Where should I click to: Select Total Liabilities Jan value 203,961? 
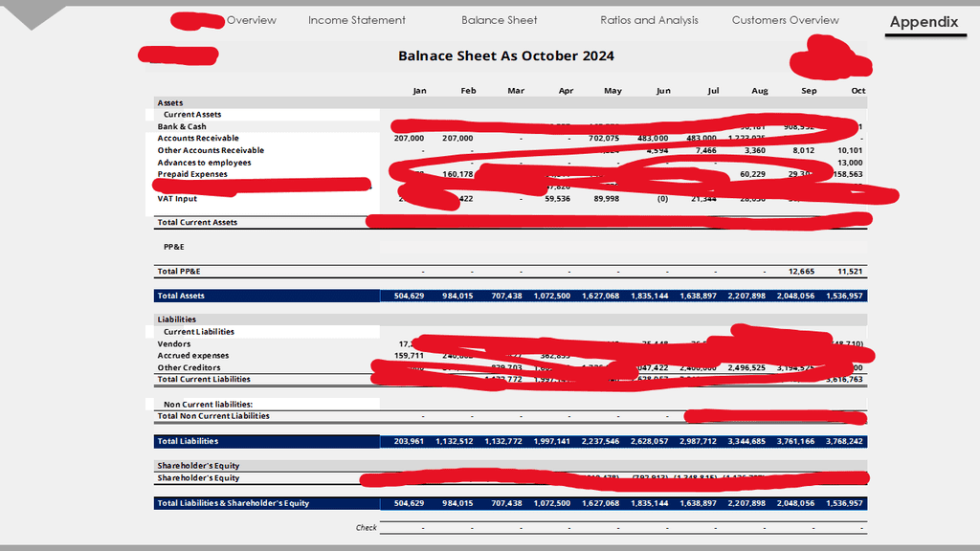tap(409, 441)
